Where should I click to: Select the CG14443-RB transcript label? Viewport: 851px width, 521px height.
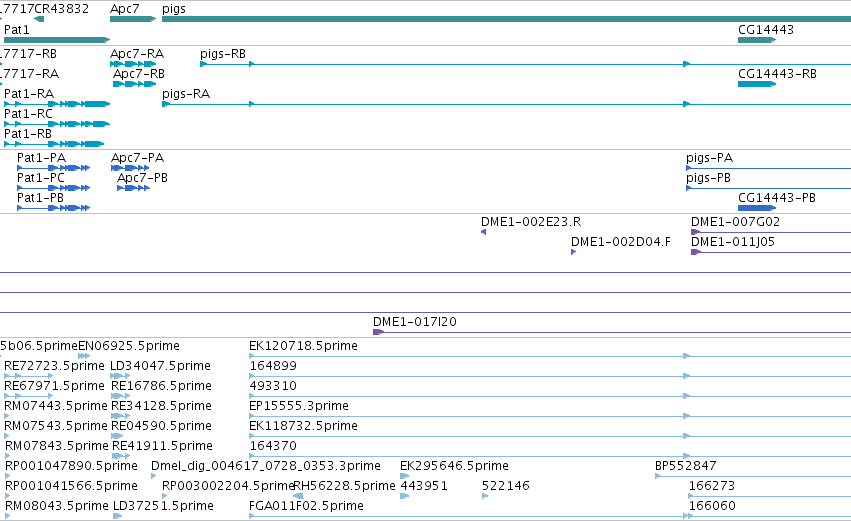click(x=777, y=74)
